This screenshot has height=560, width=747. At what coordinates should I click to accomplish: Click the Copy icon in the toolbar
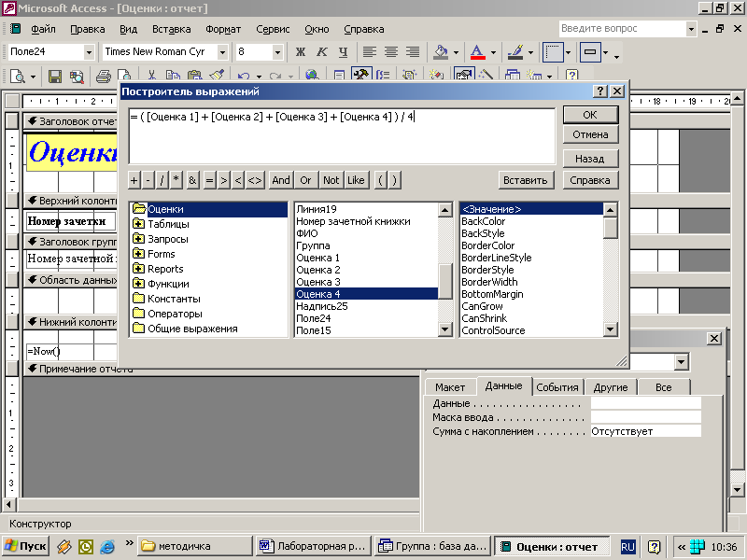pos(173,76)
